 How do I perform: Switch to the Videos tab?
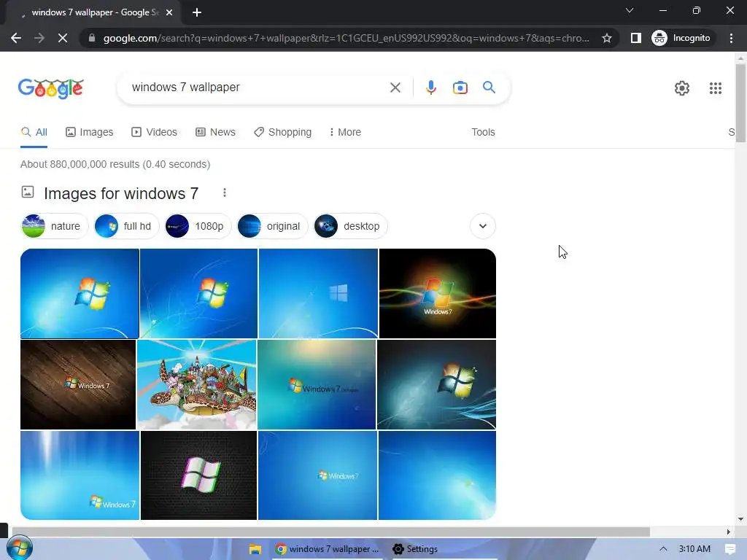click(x=155, y=133)
